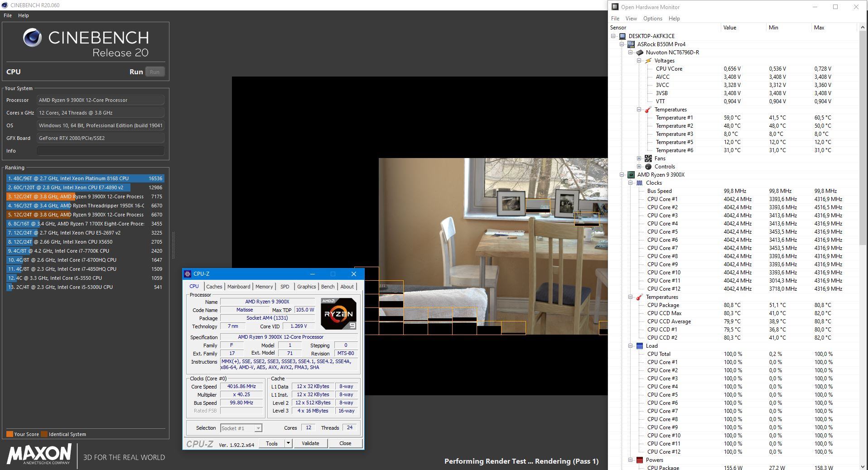Select the DESKTOP-AKFK3CE computer icon
The image size is (868, 470).
623,36
